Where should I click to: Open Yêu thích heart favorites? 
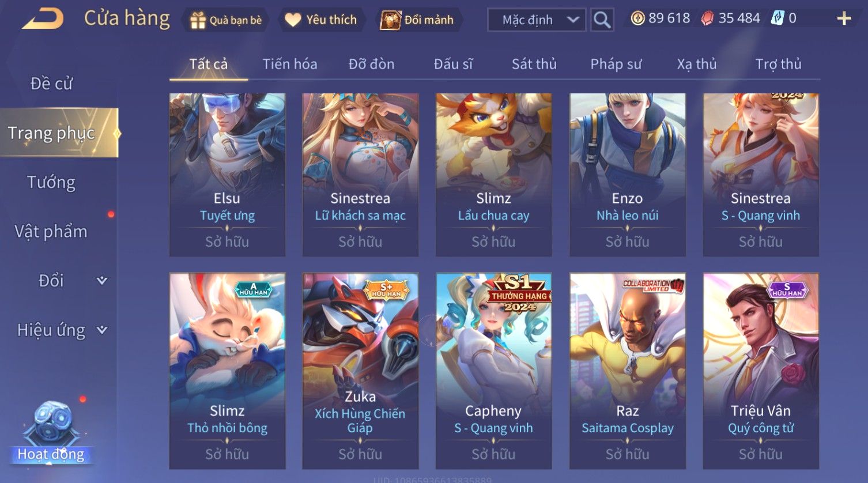(293, 20)
